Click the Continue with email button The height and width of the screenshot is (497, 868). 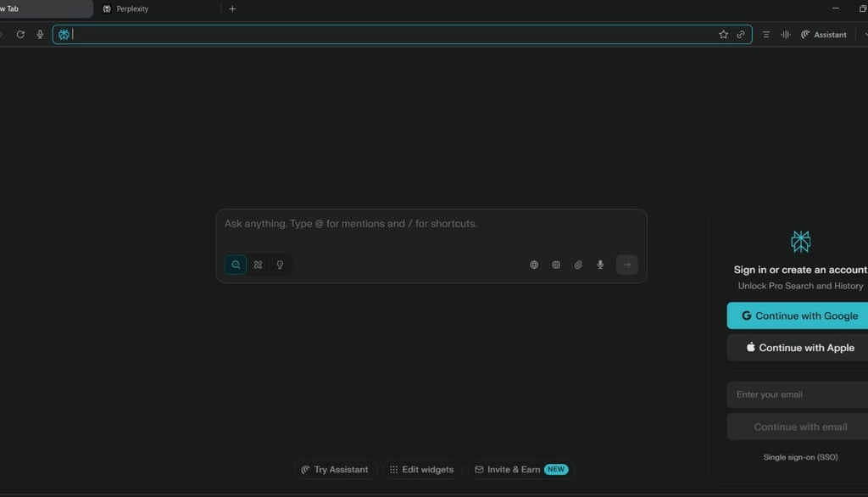pos(797,427)
